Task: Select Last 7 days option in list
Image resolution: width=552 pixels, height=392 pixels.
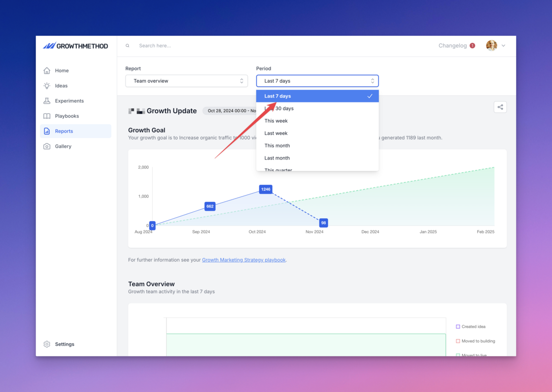Action: click(317, 96)
